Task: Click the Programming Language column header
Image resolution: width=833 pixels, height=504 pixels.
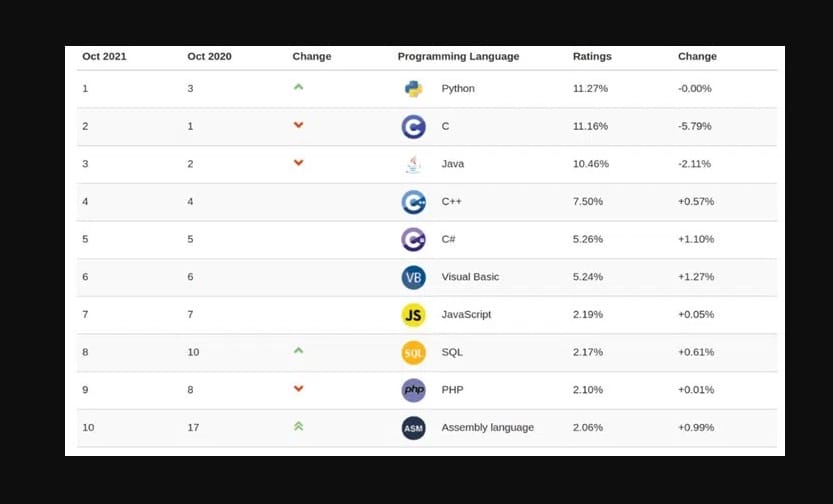Action: 458,57
